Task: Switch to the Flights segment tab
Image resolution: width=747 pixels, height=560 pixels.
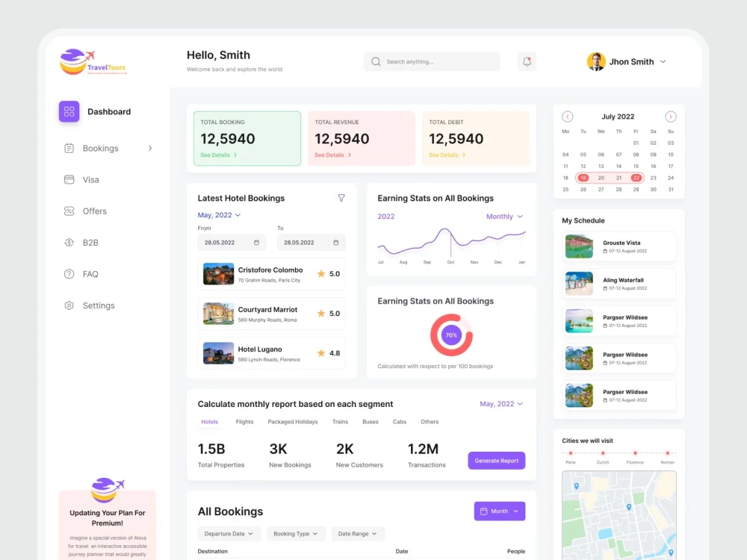Action: (244, 421)
